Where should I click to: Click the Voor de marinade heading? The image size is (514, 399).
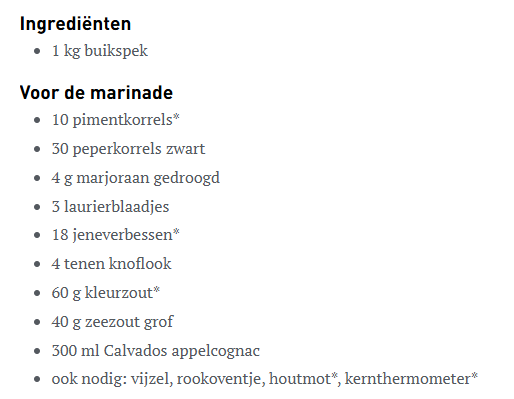[96, 93]
